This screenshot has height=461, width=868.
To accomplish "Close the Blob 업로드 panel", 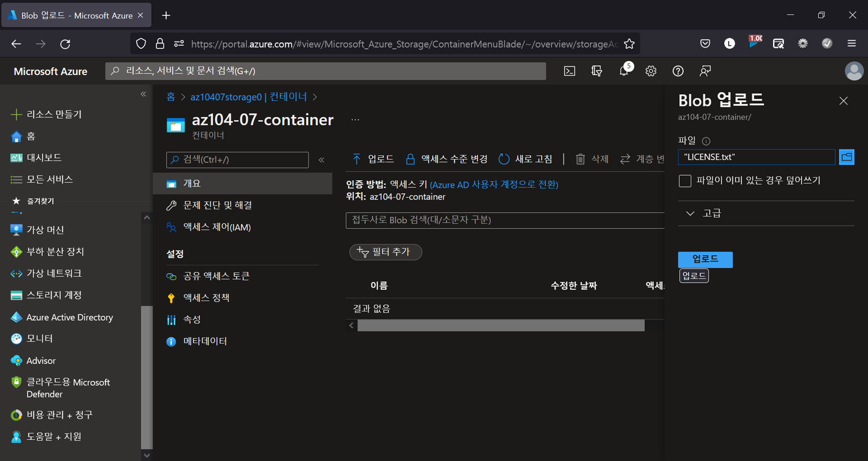I will [x=843, y=101].
